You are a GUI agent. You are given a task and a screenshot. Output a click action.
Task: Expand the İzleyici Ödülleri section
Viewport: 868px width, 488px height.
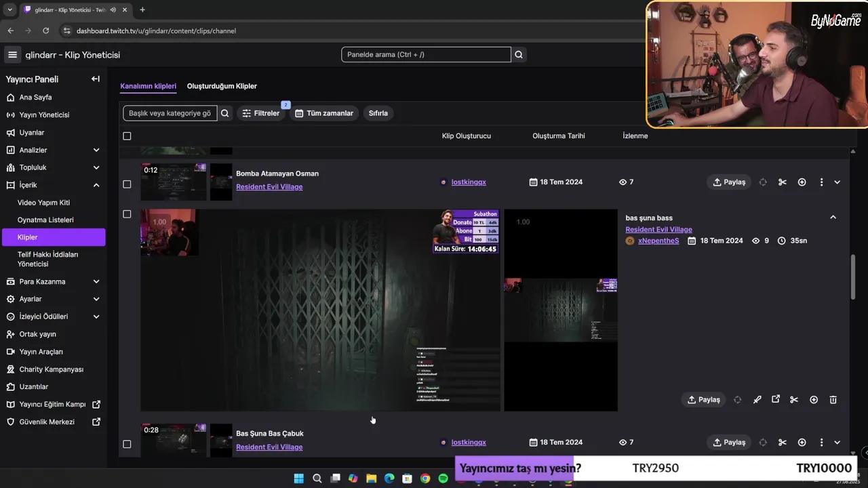click(96, 317)
